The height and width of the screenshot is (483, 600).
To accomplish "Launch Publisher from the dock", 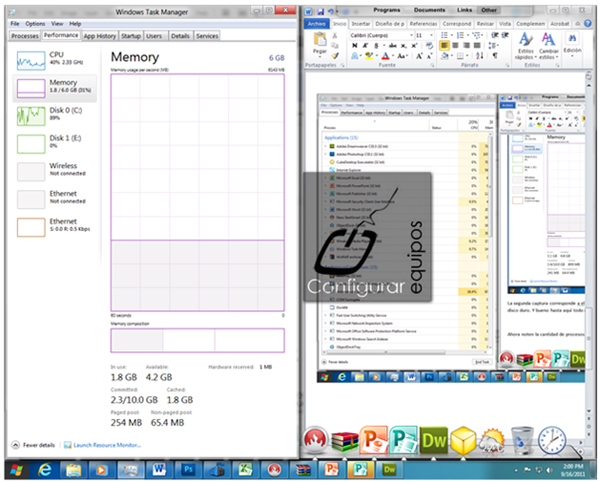I will 404,440.
